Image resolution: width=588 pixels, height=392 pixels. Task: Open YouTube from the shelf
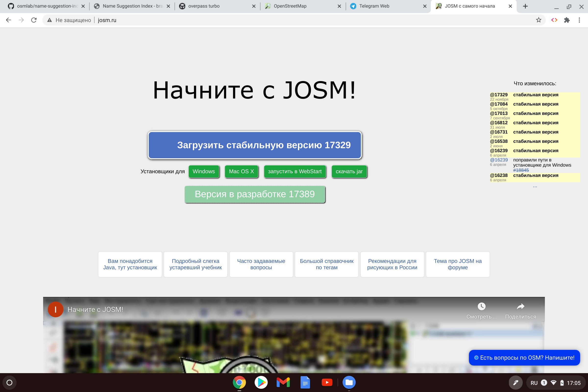[327, 382]
